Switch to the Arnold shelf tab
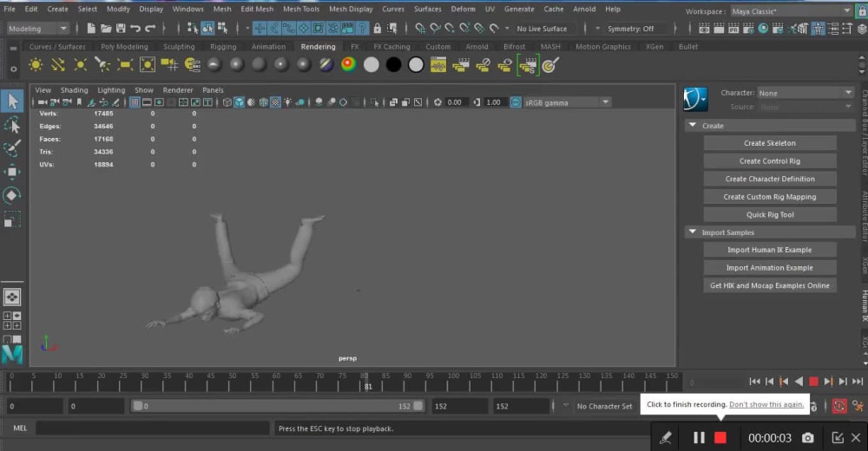 pos(477,47)
